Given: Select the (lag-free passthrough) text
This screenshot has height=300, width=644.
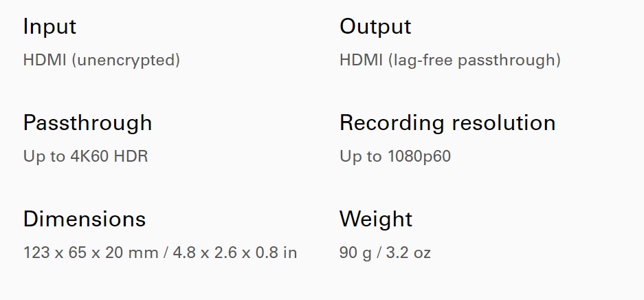Looking at the screenshot, I should pos(474,61).
